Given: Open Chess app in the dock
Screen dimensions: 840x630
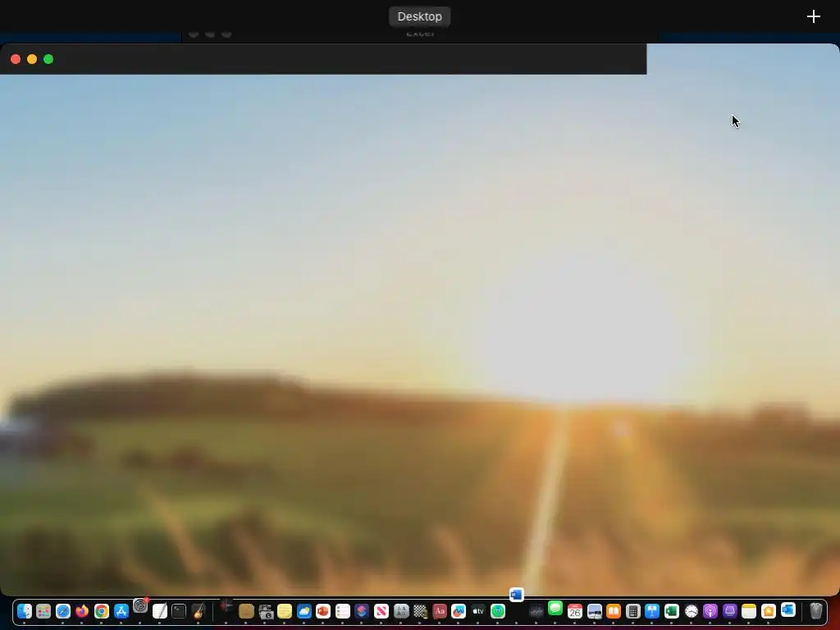Looking at the screenshot, I should click(420, 611).
